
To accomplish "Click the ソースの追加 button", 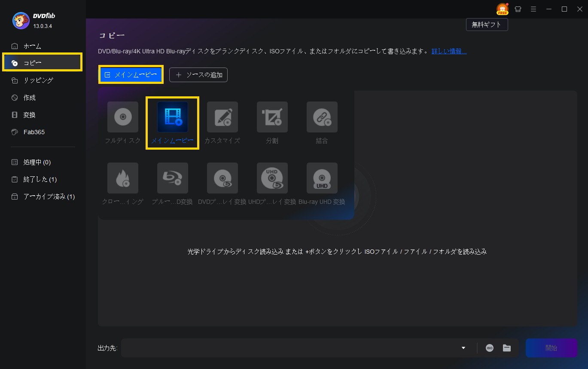I will [198, 75].
